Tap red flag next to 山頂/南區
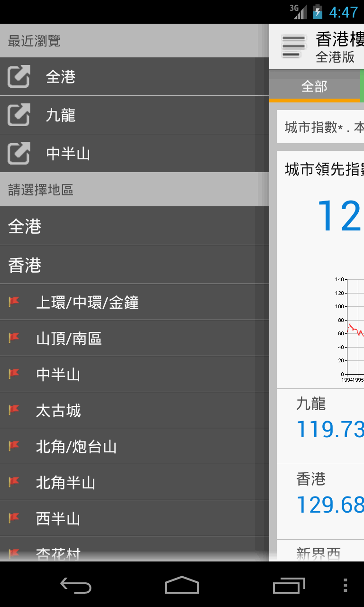 click(x=14, y=338)
